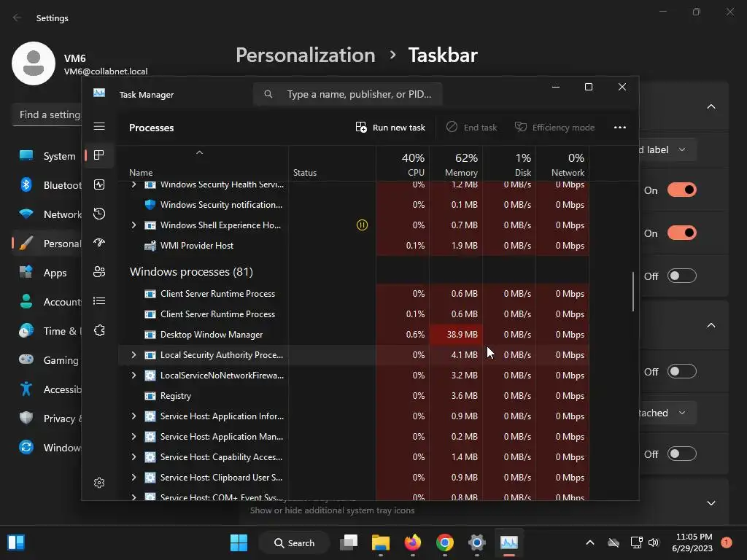The image size is (747, 560).
Task: Open Network category in Settings sidebar
Action: 47,214
